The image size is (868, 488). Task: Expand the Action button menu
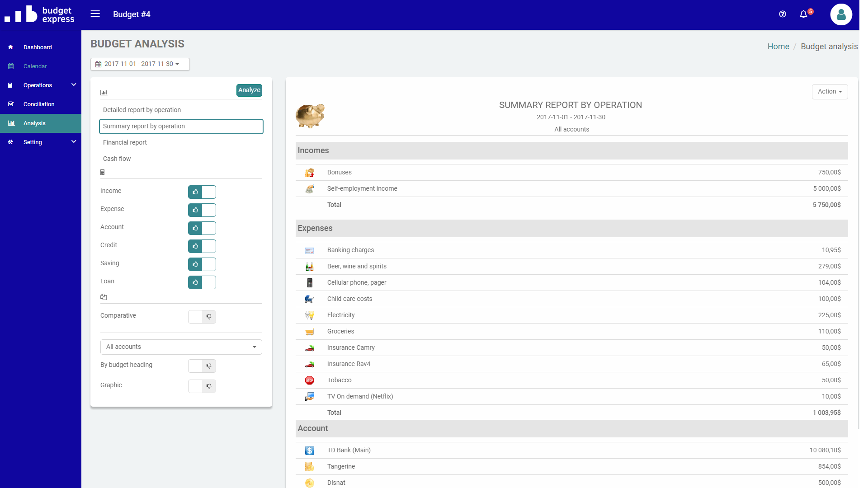click(x=830, y=91)
